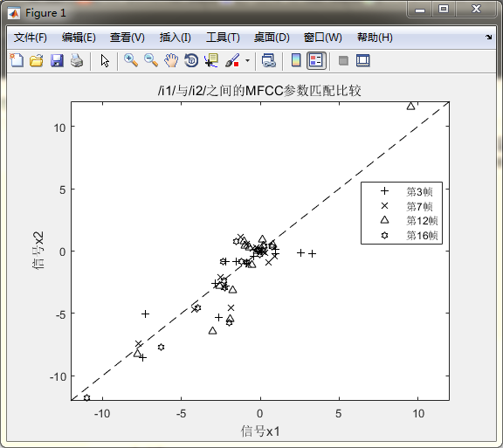The image size is (503, 448).
Task: Enable the Data Cursor tool
Action: pyautogui.click(x=211, y=60)
